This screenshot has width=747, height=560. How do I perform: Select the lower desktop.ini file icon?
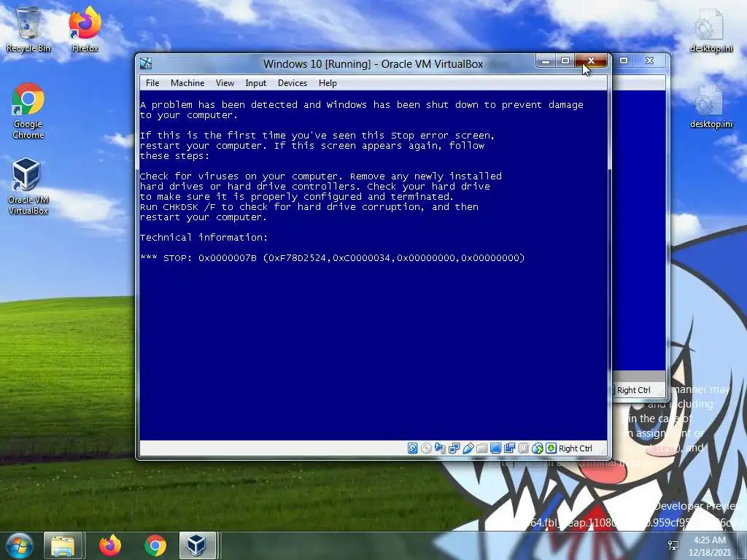tap(711, 106)
